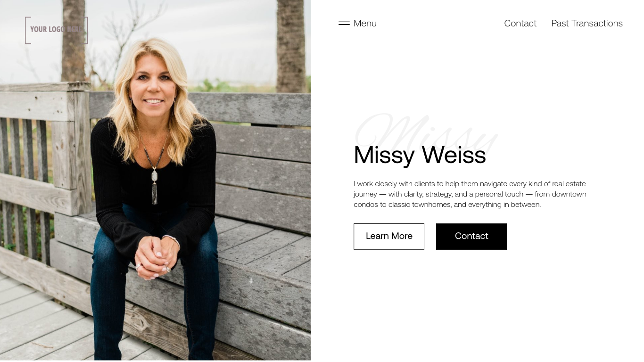
Task: Click the woman's blue jeans in photo
Action: [x=156, y=302]
